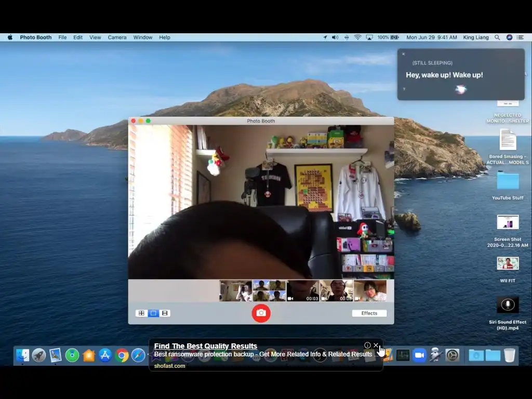Open the AirPlay display menu
The width and height of the screenshot is (532, 399).
click(369, 37)
